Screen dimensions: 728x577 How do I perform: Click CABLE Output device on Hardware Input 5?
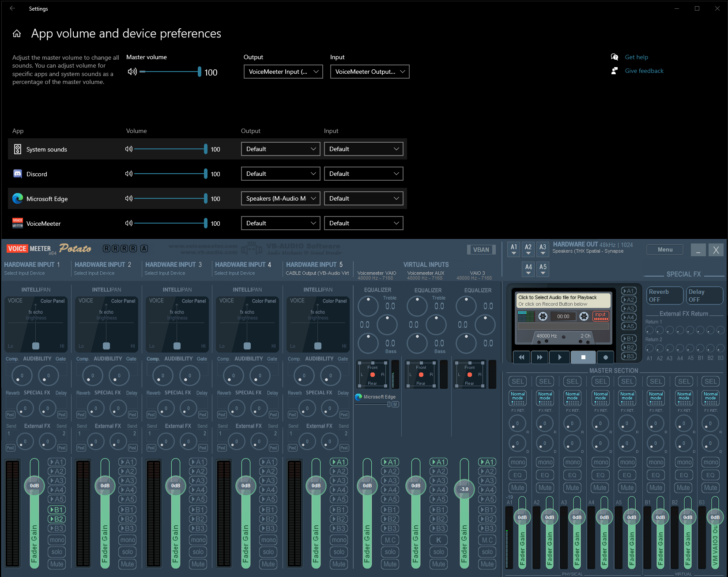[317, 273]
